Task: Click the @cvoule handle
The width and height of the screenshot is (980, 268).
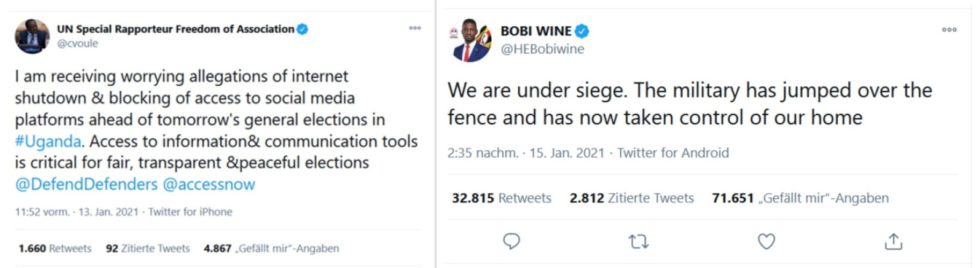Action: tap(77, 43)
